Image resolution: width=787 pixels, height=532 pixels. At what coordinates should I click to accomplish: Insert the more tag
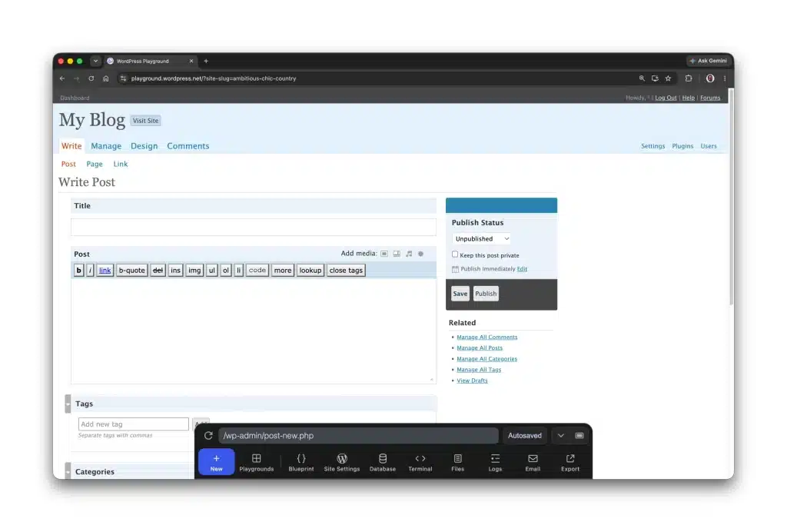coord(283,270)
